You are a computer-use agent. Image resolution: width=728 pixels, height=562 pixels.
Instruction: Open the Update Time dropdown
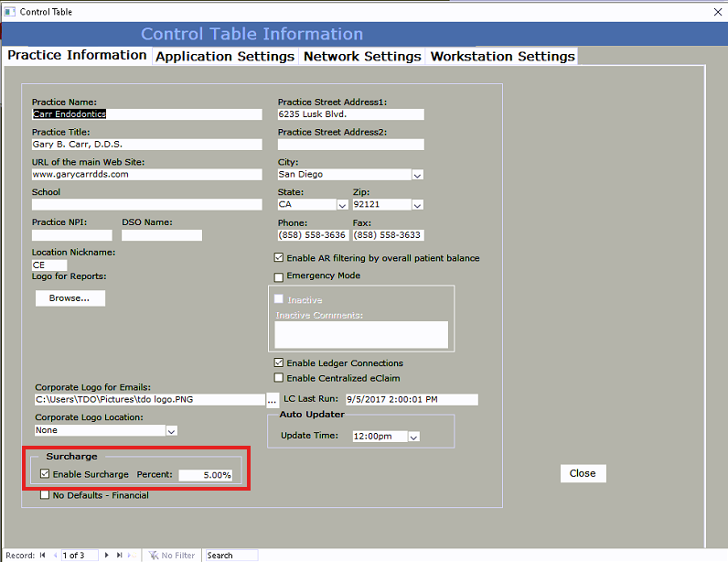(413, 438)
